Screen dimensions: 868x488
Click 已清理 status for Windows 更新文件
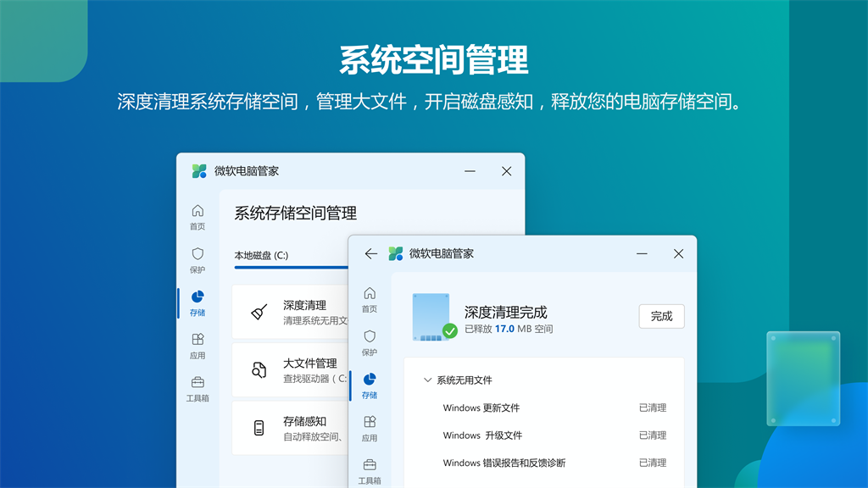pos(653,408)
